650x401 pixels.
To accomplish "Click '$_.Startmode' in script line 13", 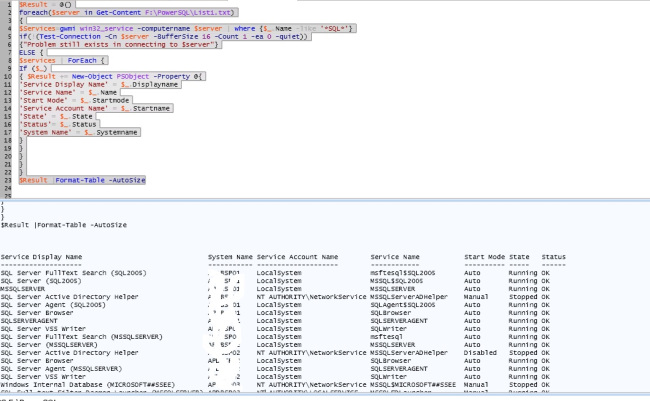I will 104,100.
